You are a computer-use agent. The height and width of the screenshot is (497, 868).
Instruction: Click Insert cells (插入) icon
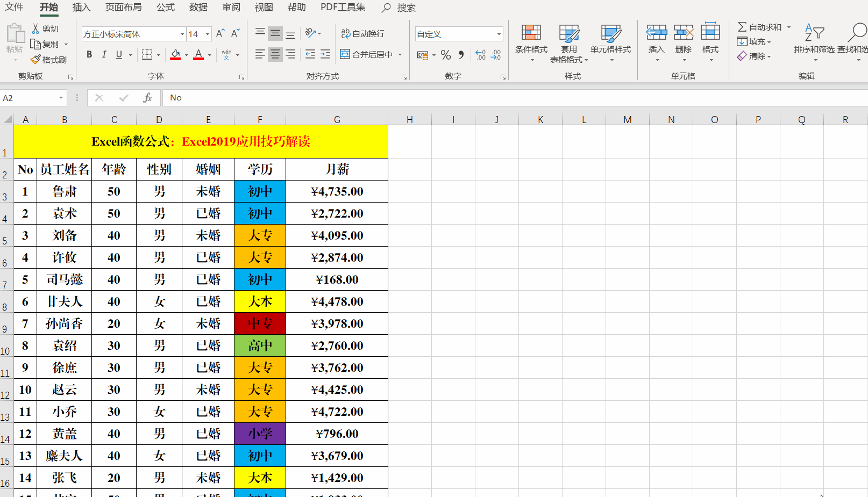point(657,32)
